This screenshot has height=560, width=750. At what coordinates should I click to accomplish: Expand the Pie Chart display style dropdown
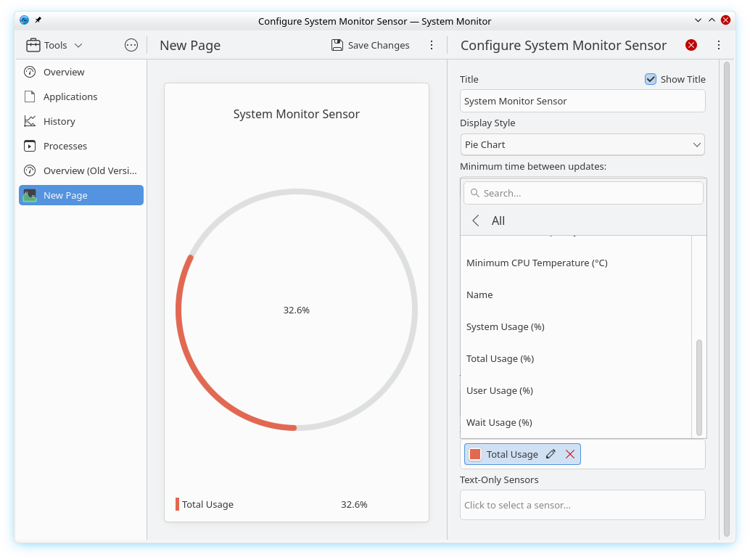[582, 144]
